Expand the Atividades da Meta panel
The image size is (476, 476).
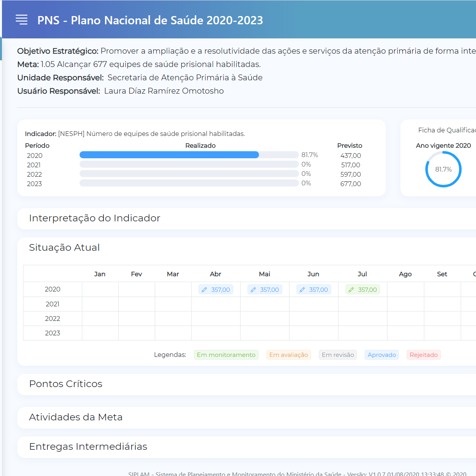pos(76,417)
